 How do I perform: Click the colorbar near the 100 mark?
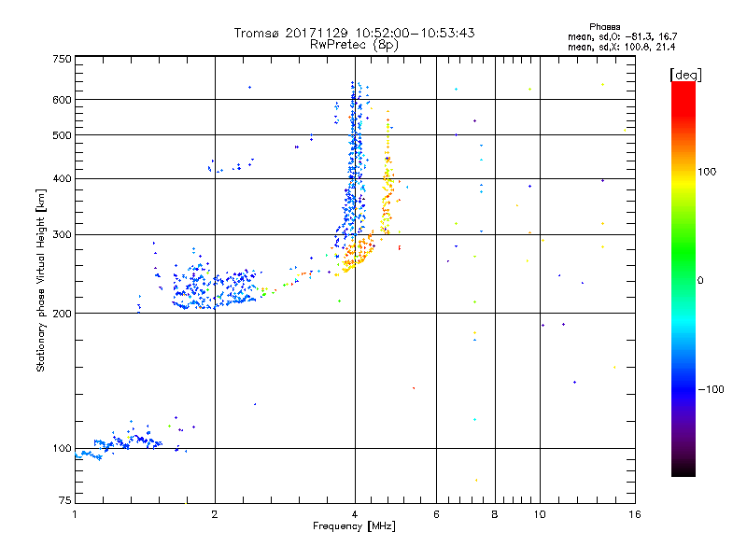pyautogui.click(x=684, y=172)
